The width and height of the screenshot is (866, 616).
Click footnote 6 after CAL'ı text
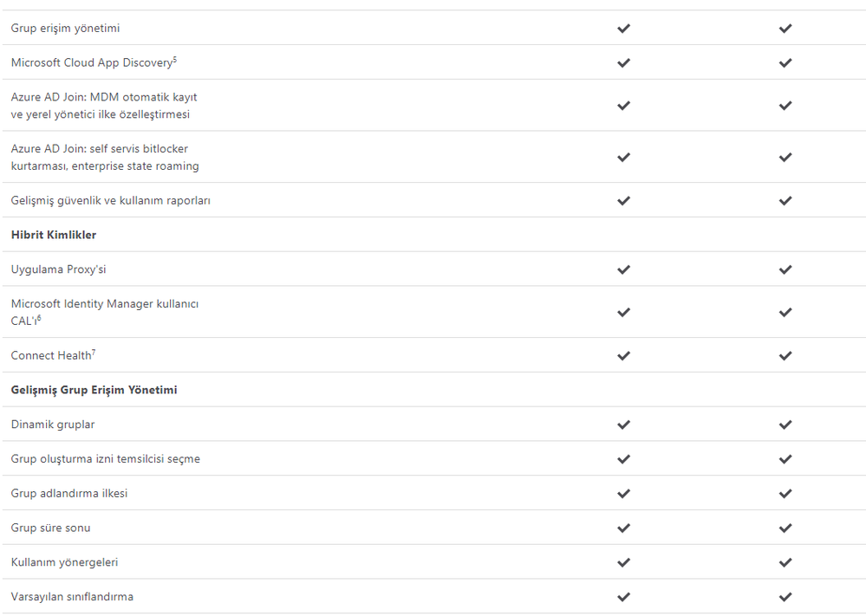[x=39, y=317]
